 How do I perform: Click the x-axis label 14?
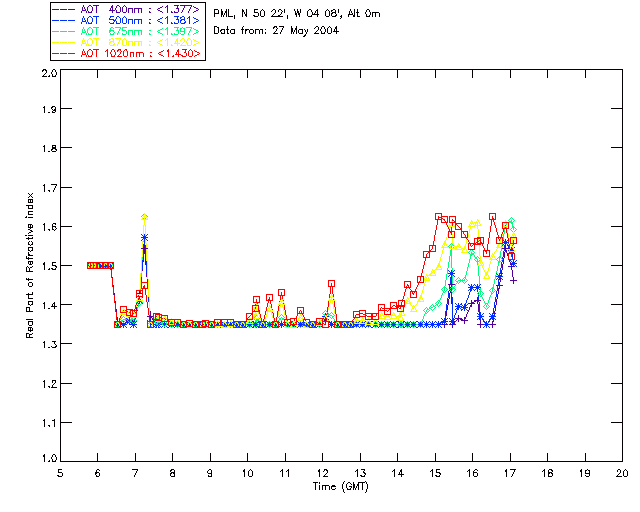point(398,473)
